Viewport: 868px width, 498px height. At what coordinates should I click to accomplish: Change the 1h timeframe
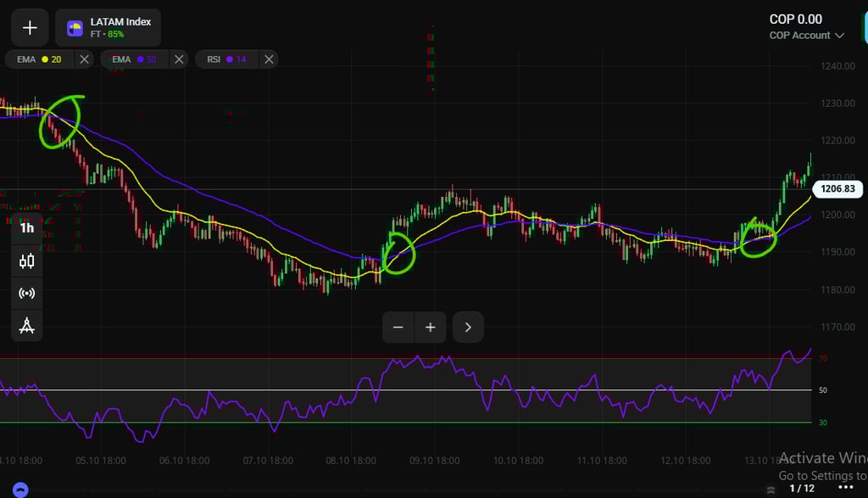click(26, 228)
